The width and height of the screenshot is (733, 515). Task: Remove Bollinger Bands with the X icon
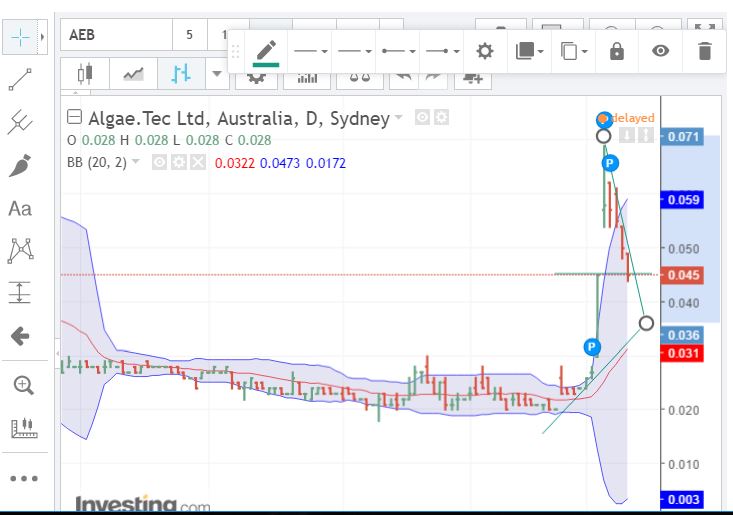click(x=198, y=163)
